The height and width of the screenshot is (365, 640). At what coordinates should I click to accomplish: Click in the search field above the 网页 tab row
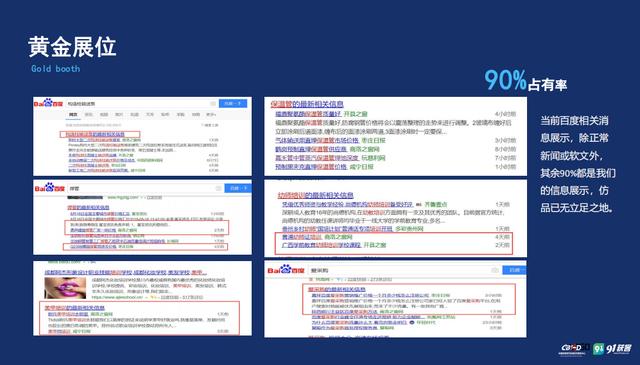141,103
